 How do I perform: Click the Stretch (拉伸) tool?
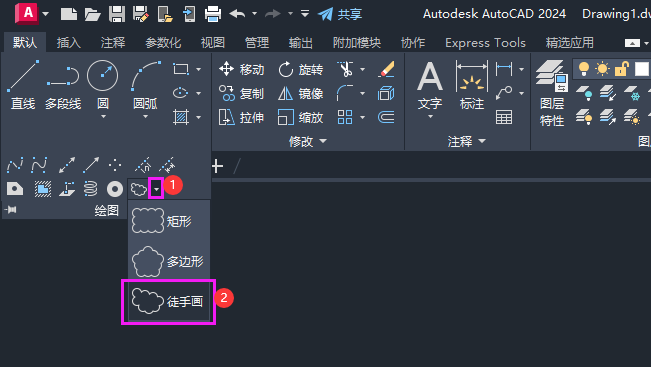click(242, 117)
